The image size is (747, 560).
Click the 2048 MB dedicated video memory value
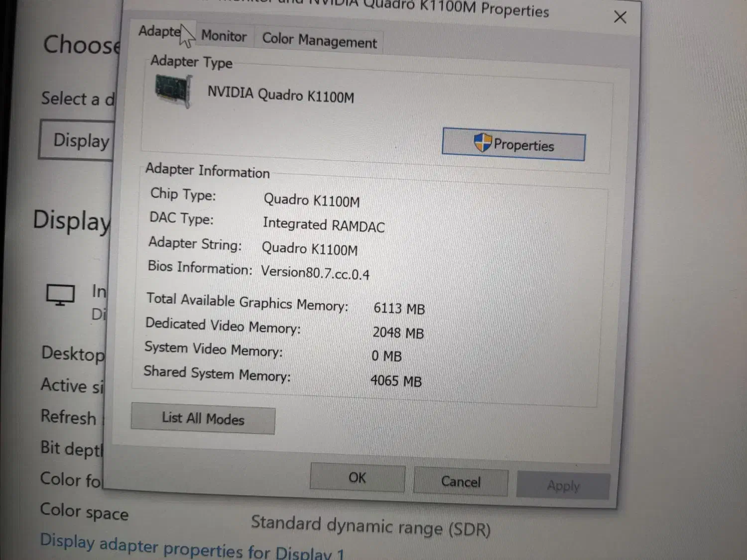398,333
